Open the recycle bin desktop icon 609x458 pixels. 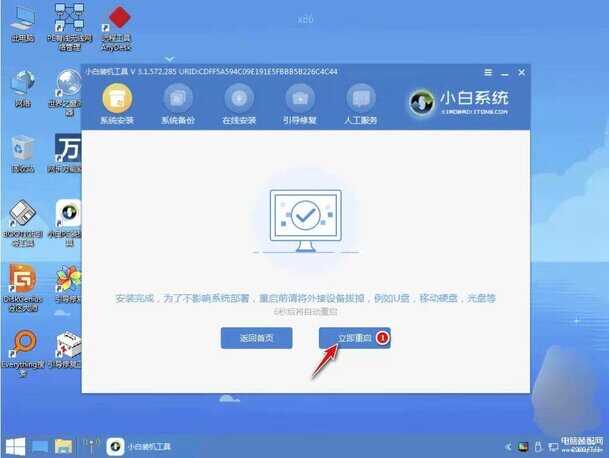tap(23, 154)
